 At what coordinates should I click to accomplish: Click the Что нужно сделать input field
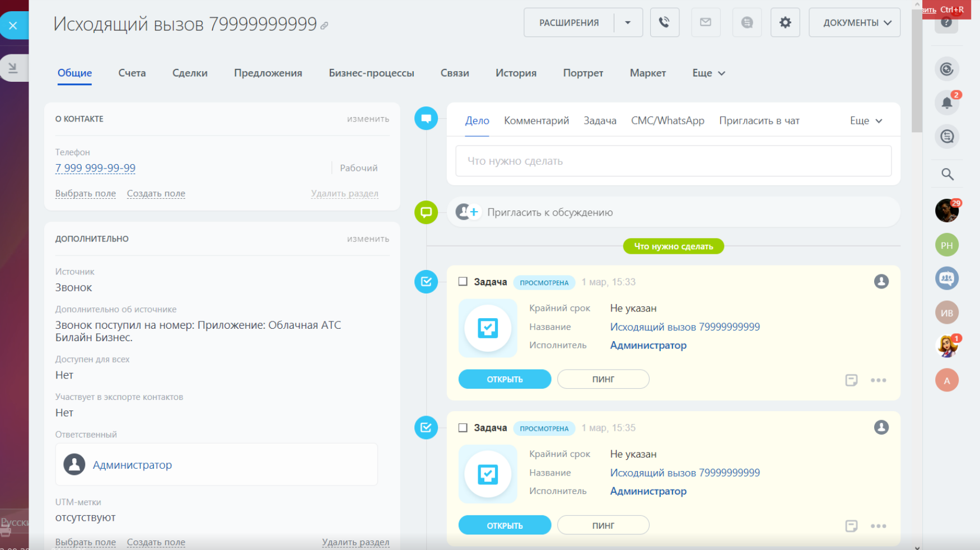[673, 161]
